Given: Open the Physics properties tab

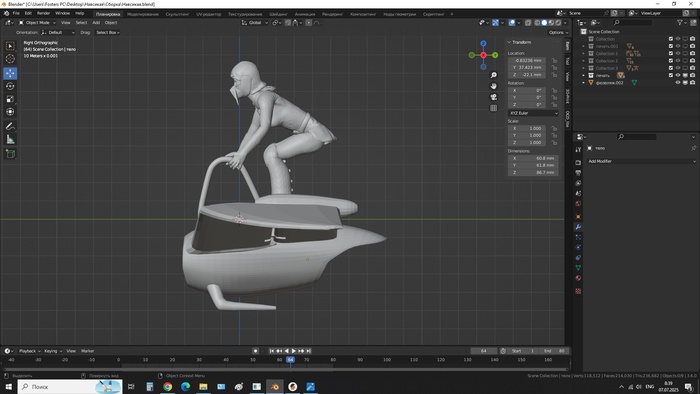Looking at the screenshot, I should click(578, 247).
